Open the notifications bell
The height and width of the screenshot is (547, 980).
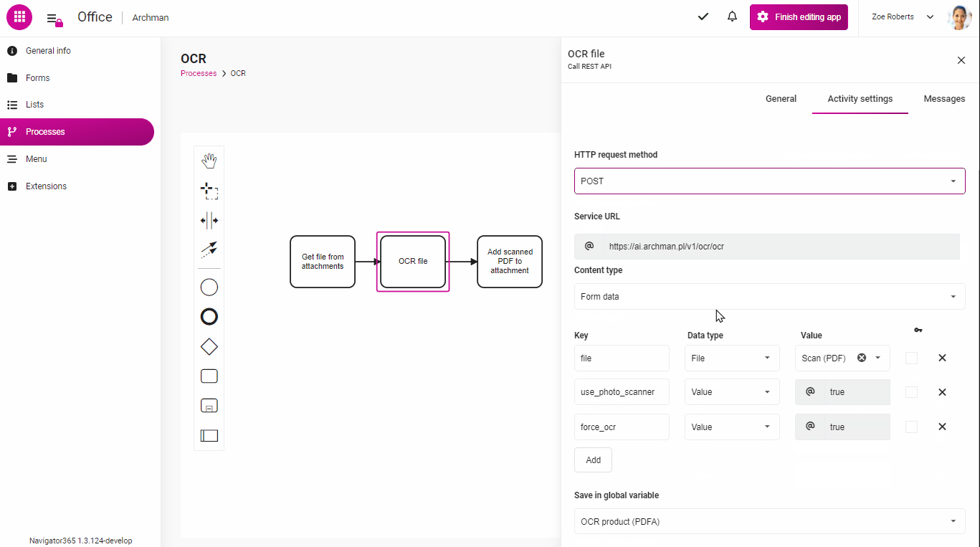pos(732,17)
